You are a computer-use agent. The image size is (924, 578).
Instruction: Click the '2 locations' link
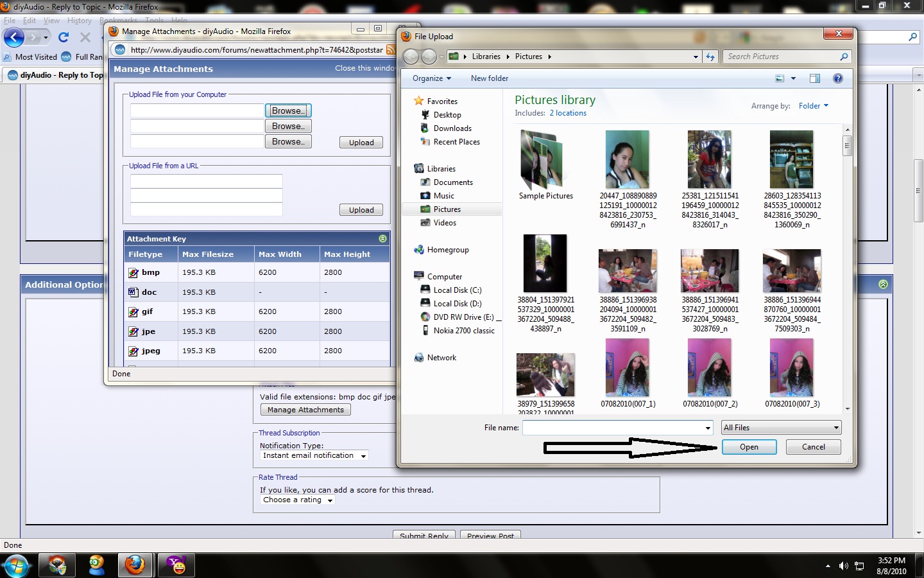(x=568, y=113)
